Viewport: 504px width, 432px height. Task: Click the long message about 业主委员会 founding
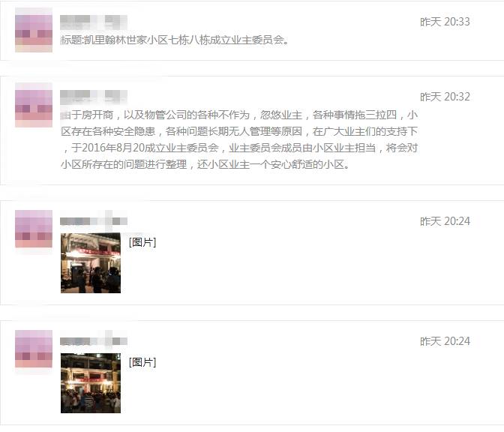click(239, 139)
